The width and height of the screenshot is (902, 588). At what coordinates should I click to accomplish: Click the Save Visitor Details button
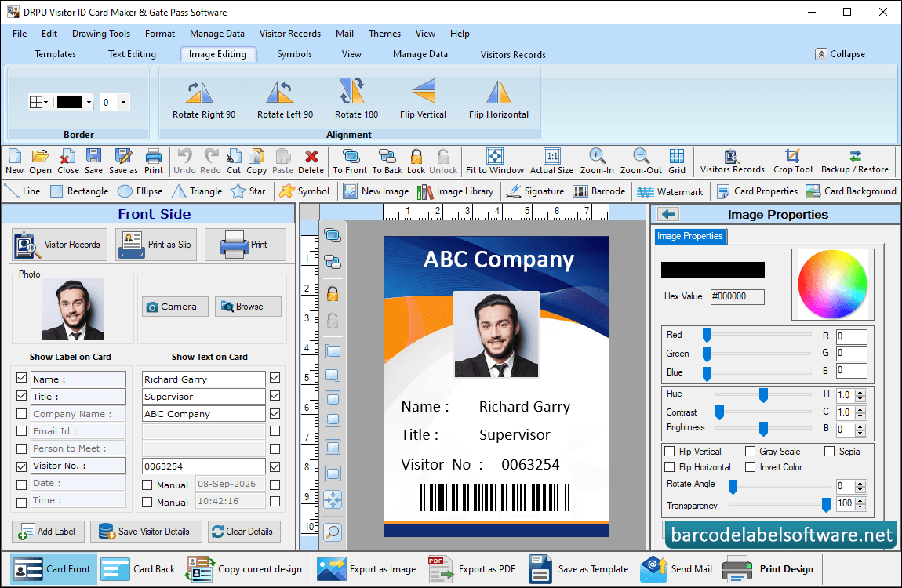[146, 532]
